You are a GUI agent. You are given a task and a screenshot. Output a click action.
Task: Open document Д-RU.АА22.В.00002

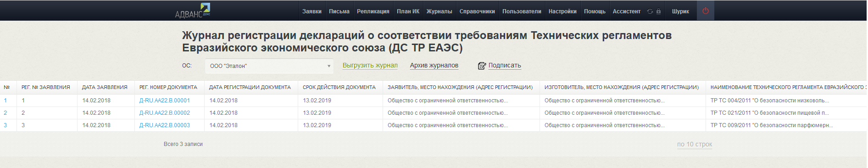tap(165, 113)
